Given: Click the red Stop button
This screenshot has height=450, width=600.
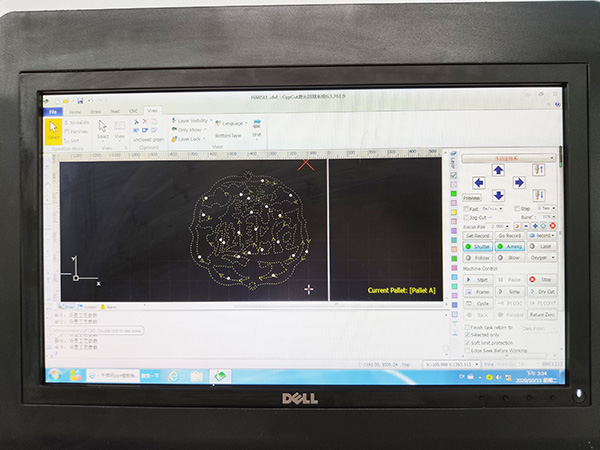Looking at the screenshot, I should click(542, 279).
